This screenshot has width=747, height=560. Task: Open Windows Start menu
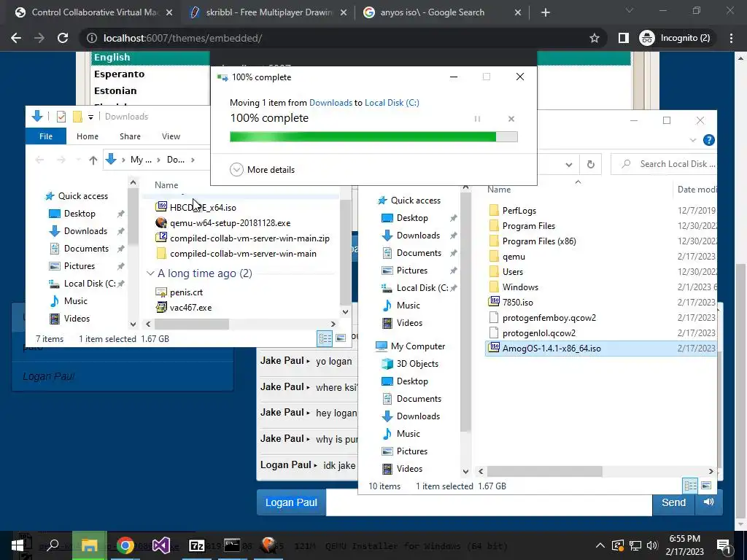18,545
